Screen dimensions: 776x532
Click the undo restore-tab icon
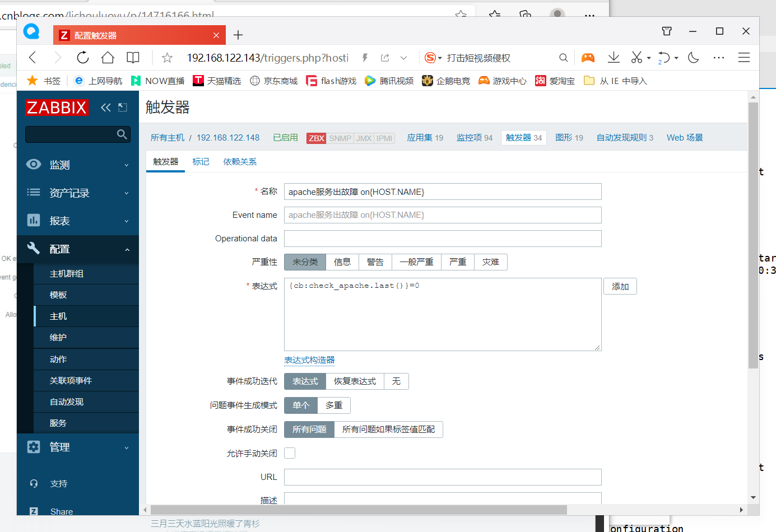[x=664, y=58]
